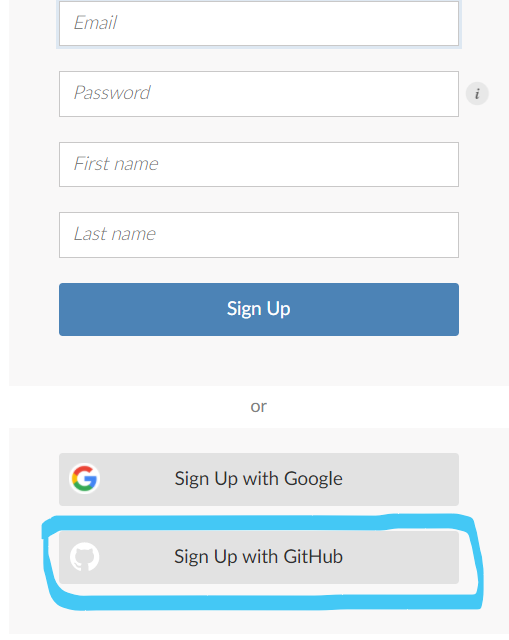Click the 'Last name' placeholder text
This screenshot has height=640, width=509.
pos(115,234)
